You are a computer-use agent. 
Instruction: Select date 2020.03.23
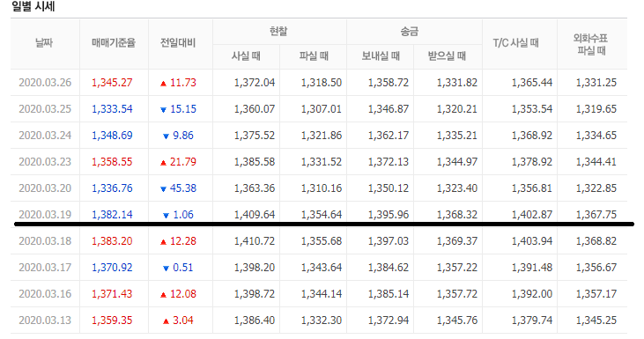click(45, 162)
